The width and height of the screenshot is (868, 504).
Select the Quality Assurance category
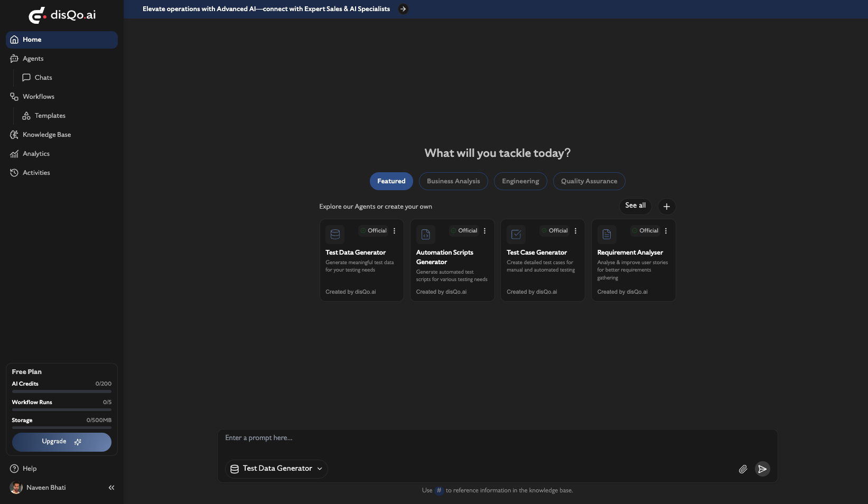pos(589,181)
